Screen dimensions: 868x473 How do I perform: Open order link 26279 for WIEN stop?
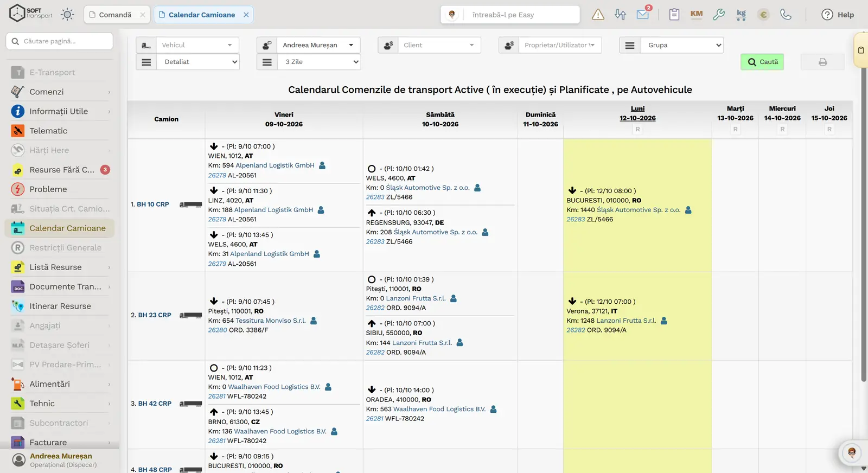click(x=217, y=175)
